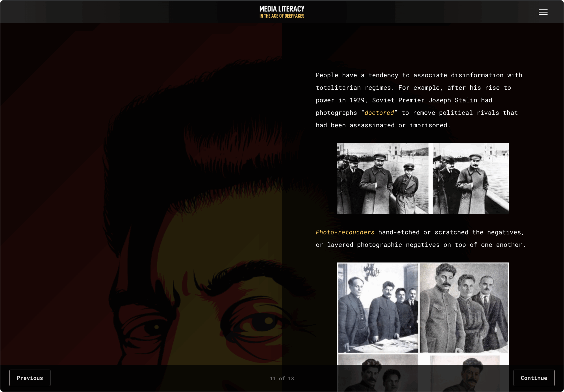564x392 pixels.
Task: Click the photo of four men at a table
Action: [377, 308]
